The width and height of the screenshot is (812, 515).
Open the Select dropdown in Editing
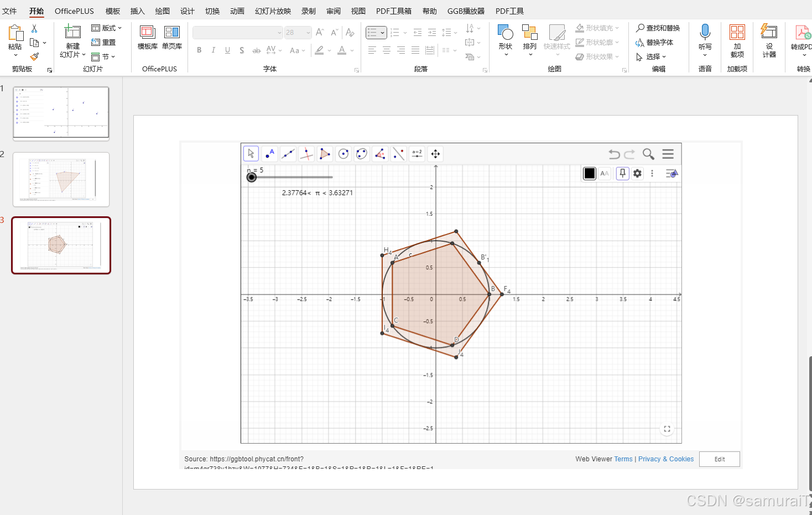tap(651, 56)
